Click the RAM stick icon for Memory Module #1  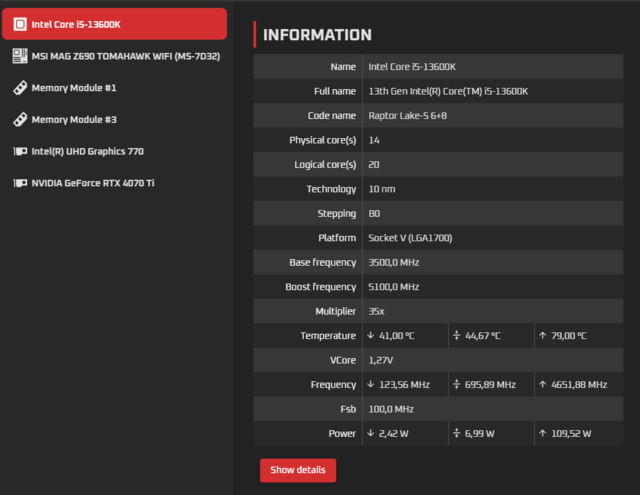click(x=18, y=88)
